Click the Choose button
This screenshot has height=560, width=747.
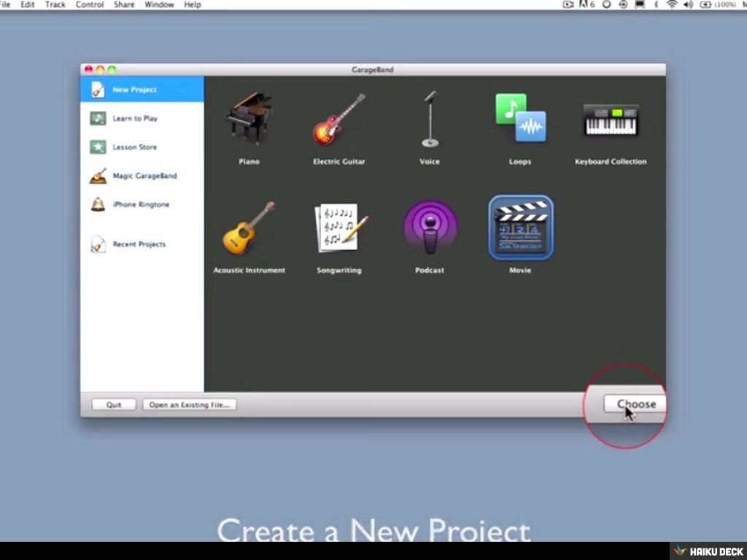pyautogui.click(x=635, y=404)
